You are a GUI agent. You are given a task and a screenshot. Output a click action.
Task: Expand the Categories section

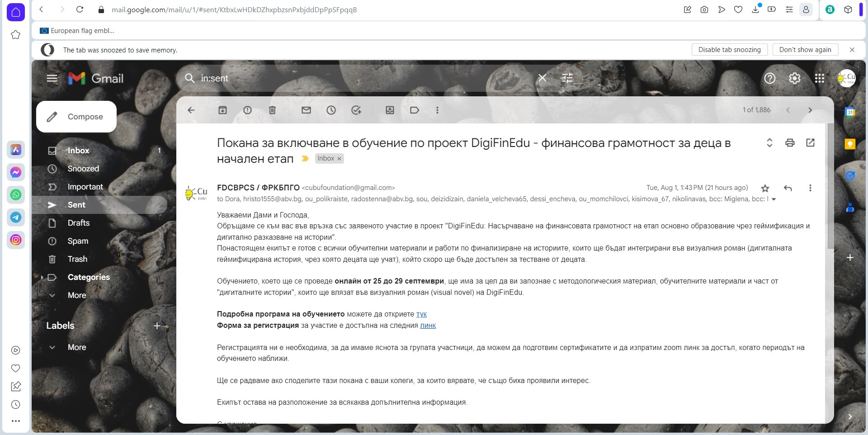pyautogui.click(x=42, y=277)
